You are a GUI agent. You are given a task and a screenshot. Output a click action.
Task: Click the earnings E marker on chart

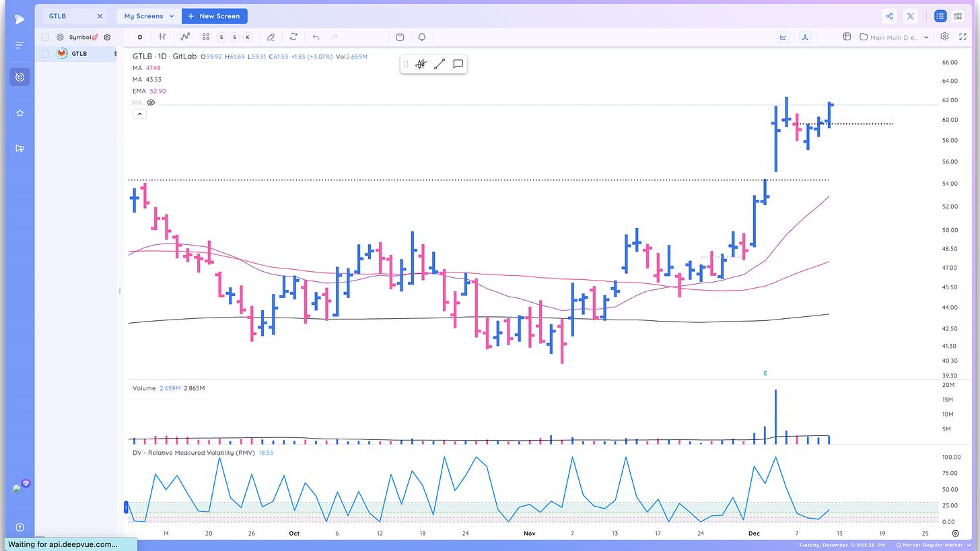(x=765, y=373)
